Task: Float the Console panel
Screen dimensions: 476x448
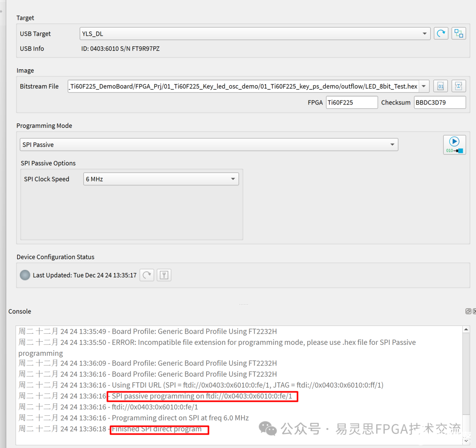Action: point(468,311)
